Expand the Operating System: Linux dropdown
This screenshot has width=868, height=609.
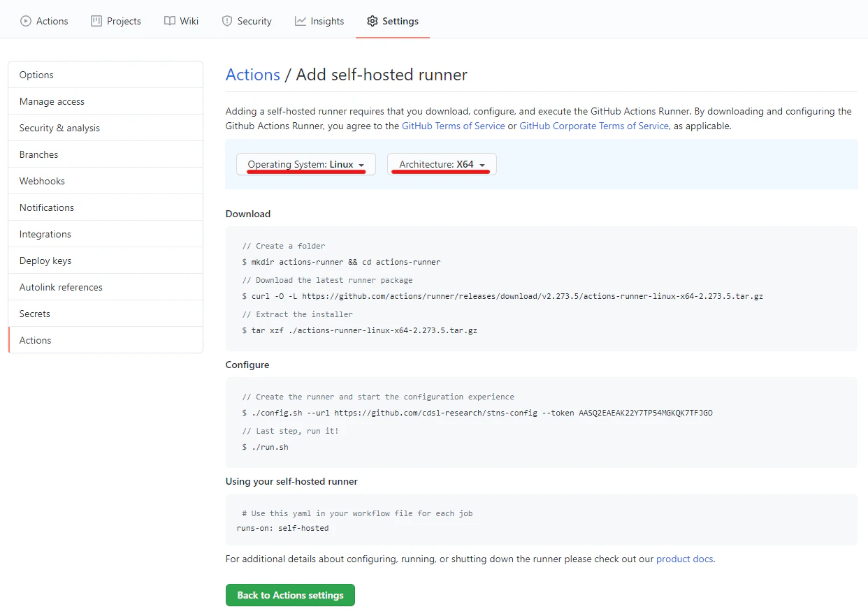(x=306, y=164)
